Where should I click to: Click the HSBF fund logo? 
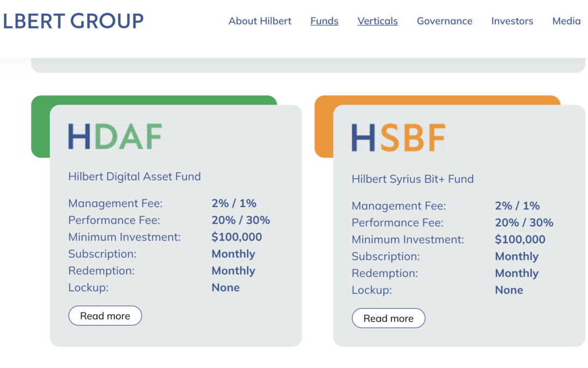coord(398,137)
